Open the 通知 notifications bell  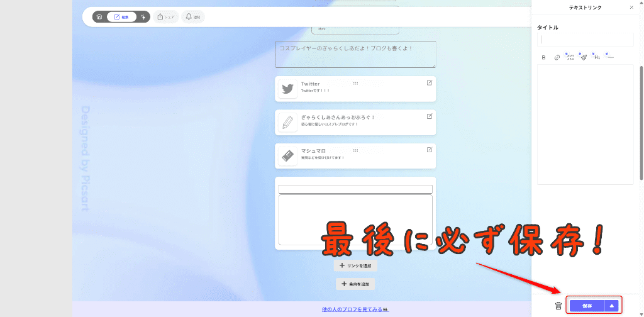click(193, 17)
